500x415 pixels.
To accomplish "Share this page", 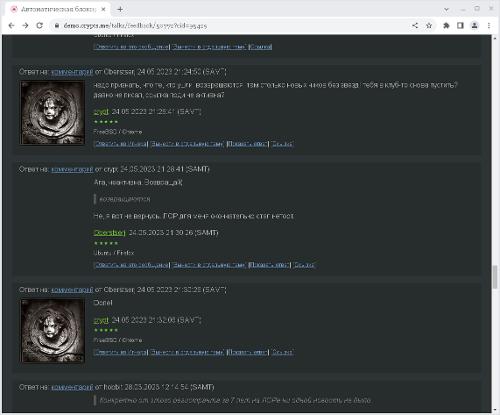I will pos(415,26).
